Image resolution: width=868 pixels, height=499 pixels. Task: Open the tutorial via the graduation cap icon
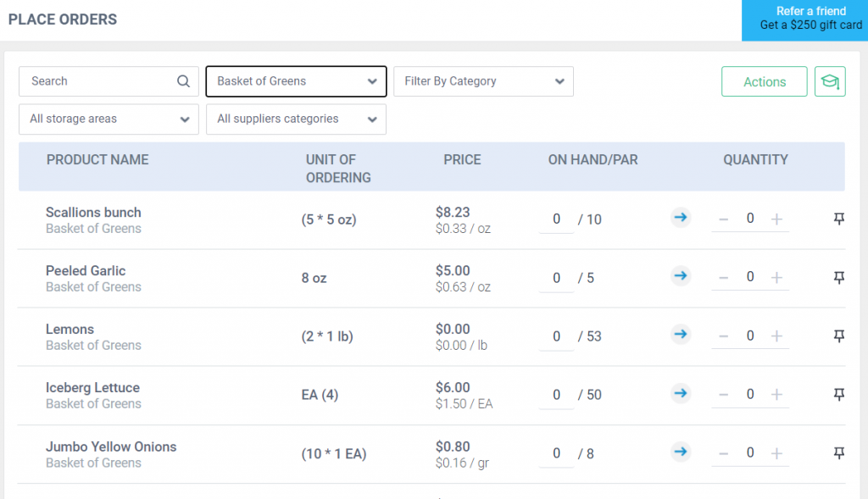[830, 81]
